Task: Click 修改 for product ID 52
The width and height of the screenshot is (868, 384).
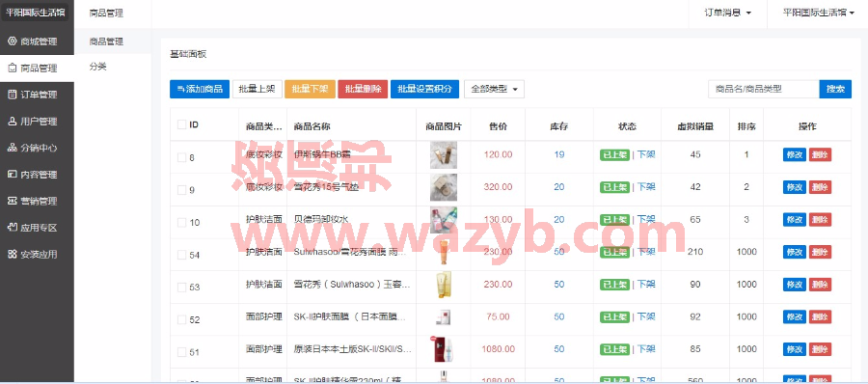Action: point(795,317)
